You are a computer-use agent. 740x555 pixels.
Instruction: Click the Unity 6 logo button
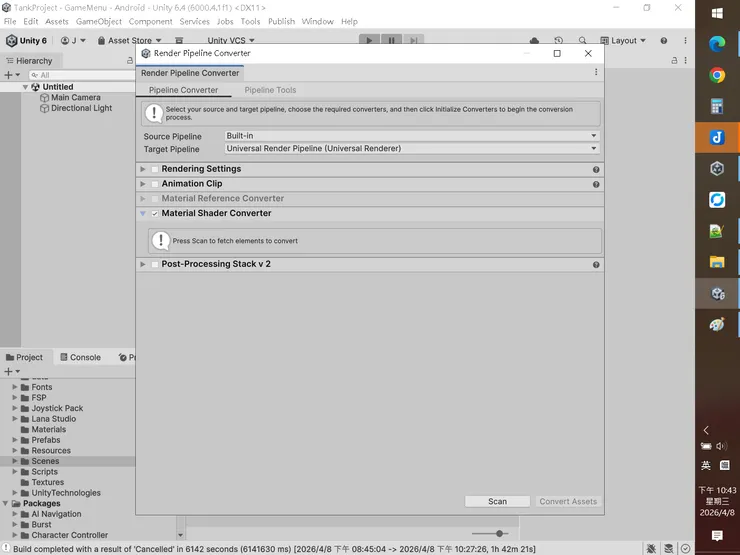pyautogui.click(x=26, y=41)
